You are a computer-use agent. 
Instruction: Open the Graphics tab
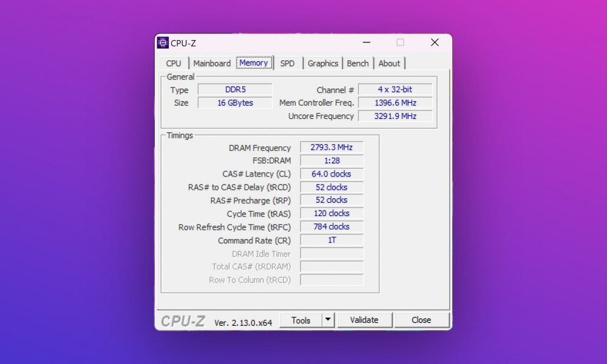[323, 63]
